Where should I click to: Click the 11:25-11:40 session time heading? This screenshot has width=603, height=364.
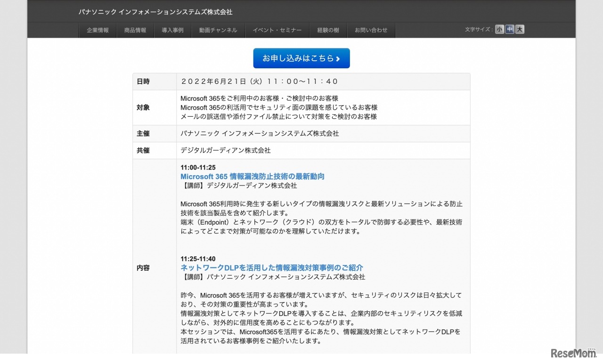[198, 259]
